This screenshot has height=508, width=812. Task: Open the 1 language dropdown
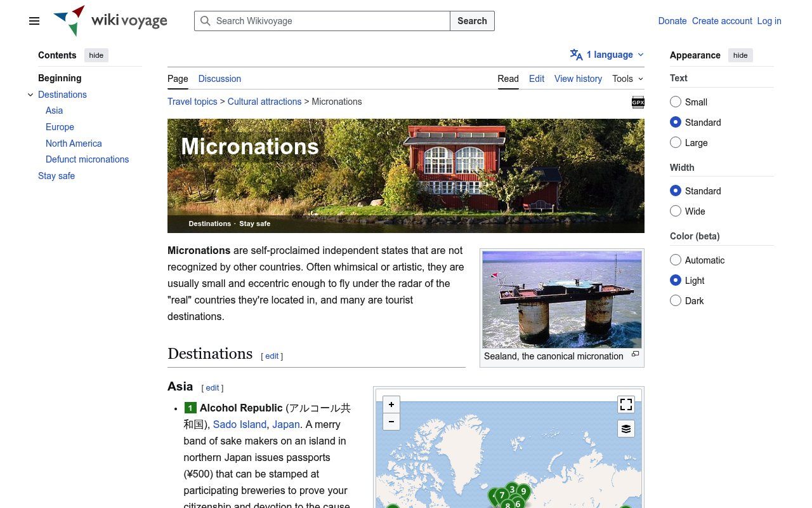point(607,55)
